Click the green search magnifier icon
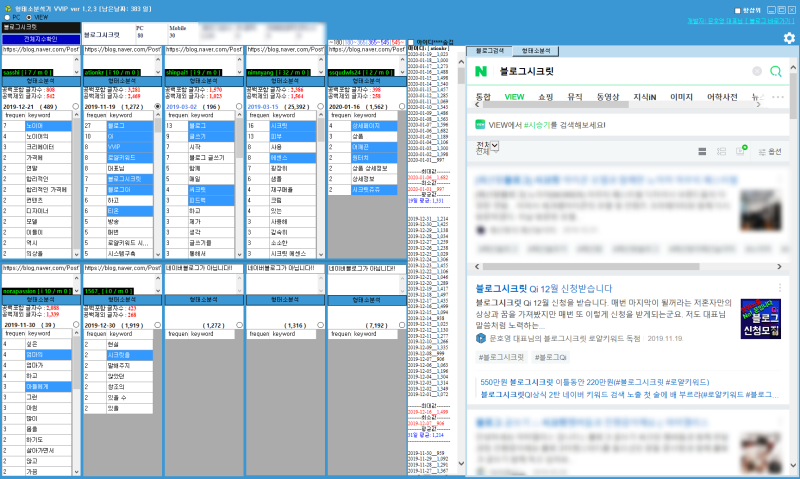The height and width of the screenshot is (479, 800). click(776, 71)
